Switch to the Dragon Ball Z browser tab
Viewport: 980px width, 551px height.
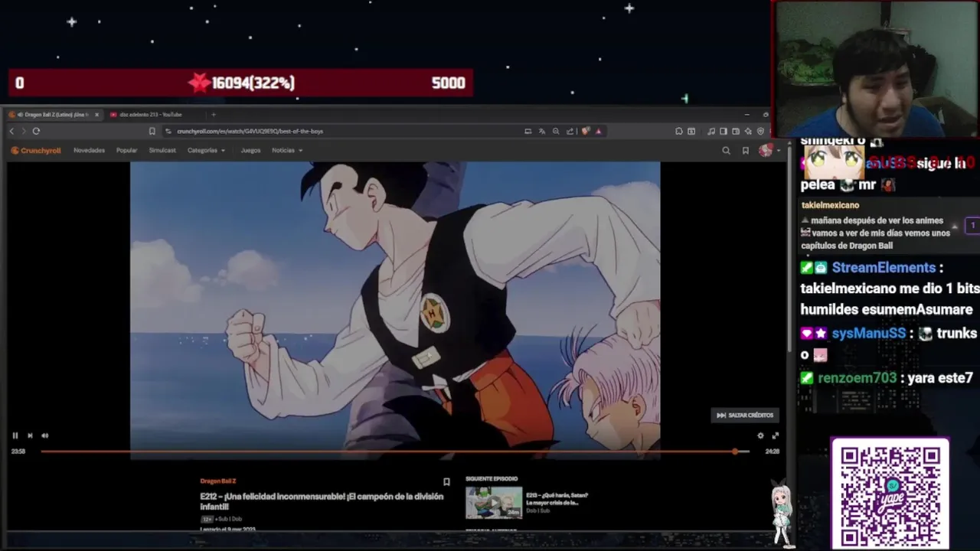[54, 115]
